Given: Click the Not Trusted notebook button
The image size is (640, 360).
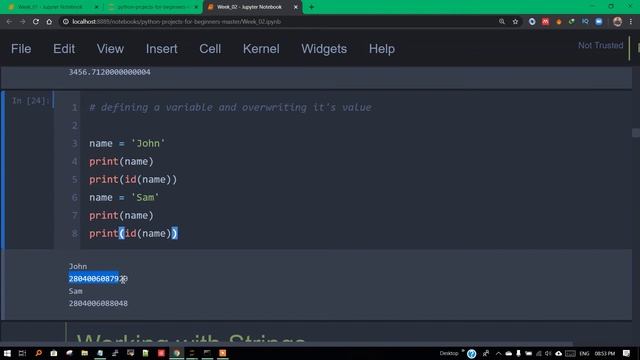Looking at the screenshot, I should (x=600, y=45).
